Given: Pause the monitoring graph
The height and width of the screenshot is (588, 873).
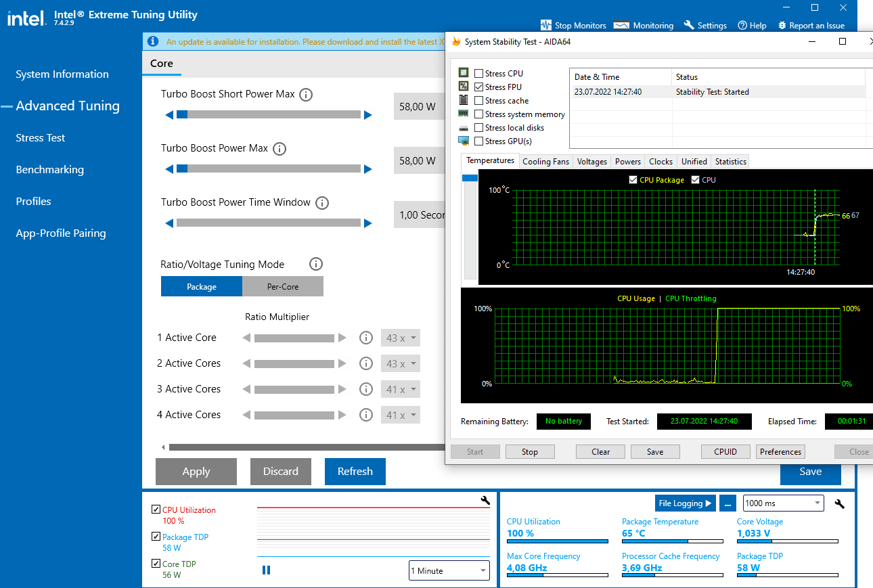Looking at the screenshot, I should click(x=266, y=570).
